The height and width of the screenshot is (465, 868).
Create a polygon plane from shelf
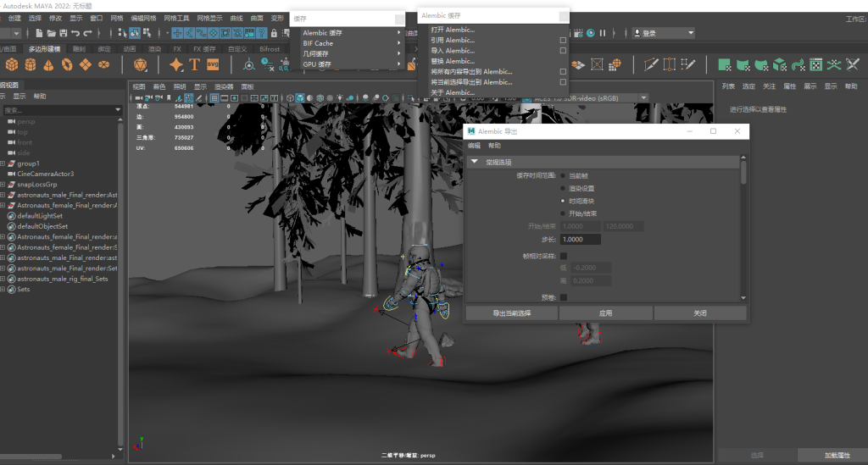(x=86, y=64)
